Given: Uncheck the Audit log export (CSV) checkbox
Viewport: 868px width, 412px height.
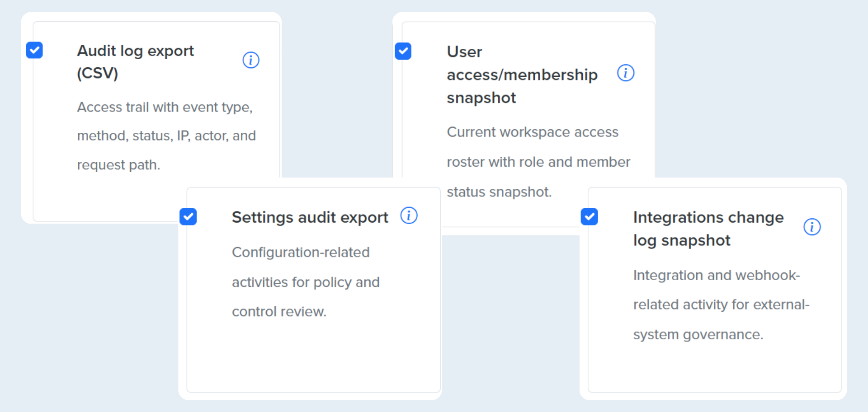Looking at the screenshot, I should click(x=34, y=50).
